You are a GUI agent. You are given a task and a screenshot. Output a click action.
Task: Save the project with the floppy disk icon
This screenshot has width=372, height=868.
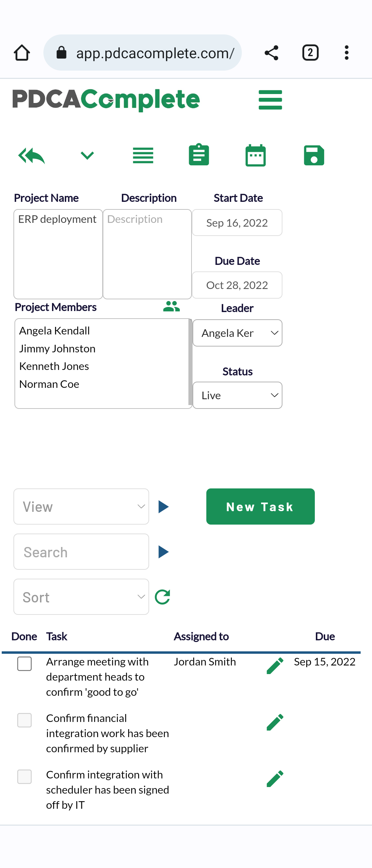point(314,155)
